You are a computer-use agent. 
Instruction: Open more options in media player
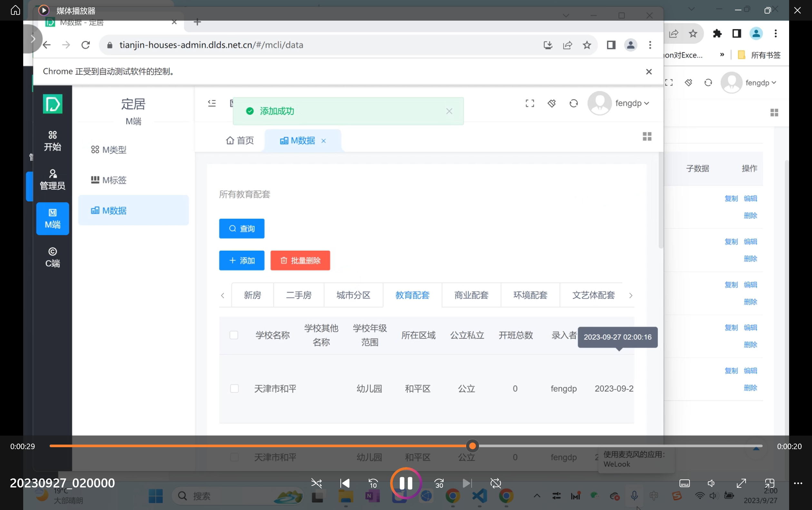tap(798, 483)
